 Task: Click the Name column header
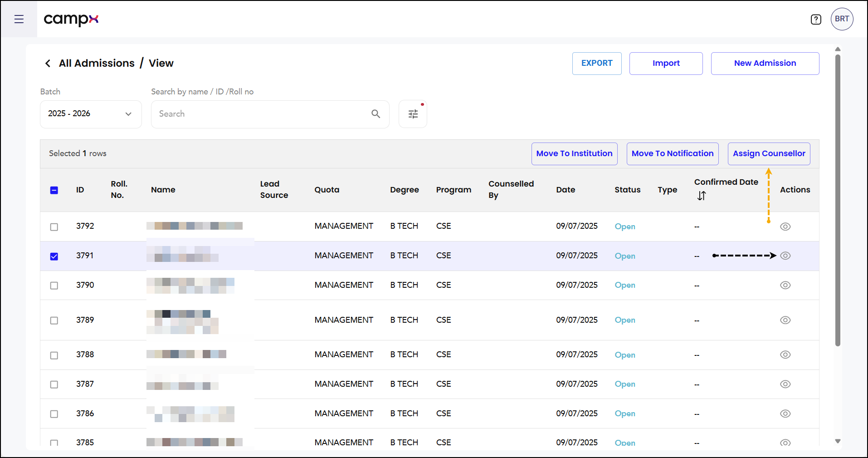point(163,190)
